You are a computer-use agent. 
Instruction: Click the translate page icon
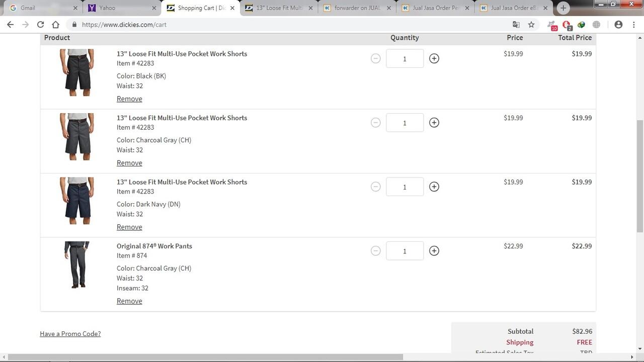click(516, 24)
